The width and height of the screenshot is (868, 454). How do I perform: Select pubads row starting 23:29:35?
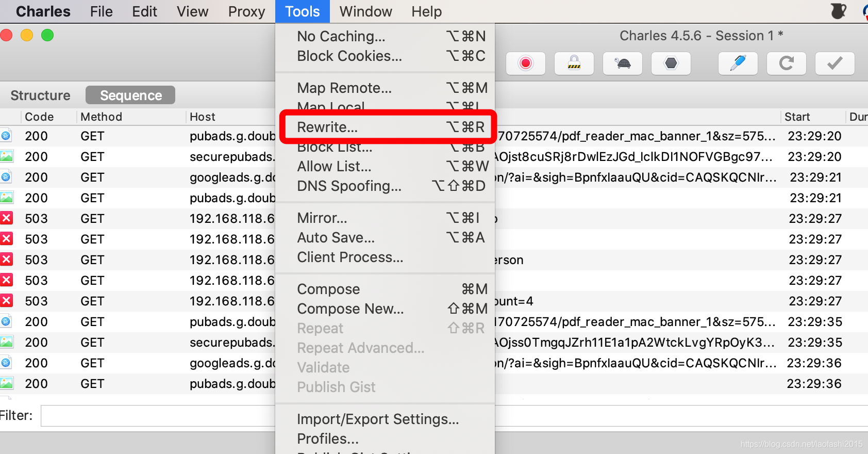434,322
